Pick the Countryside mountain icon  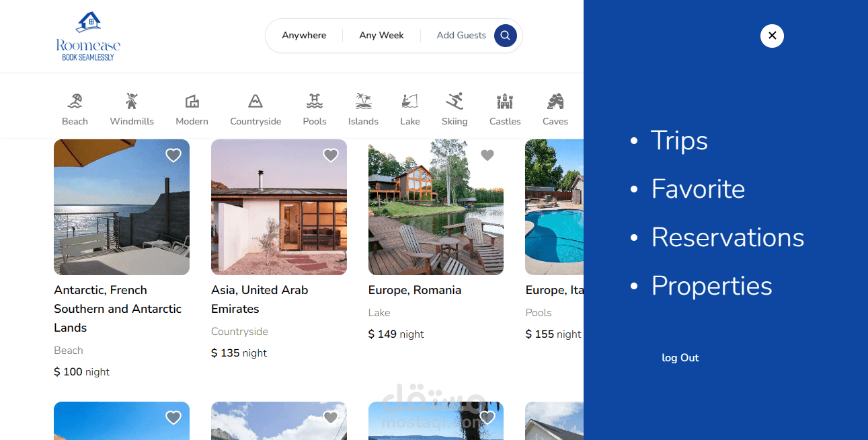[255, 101]
